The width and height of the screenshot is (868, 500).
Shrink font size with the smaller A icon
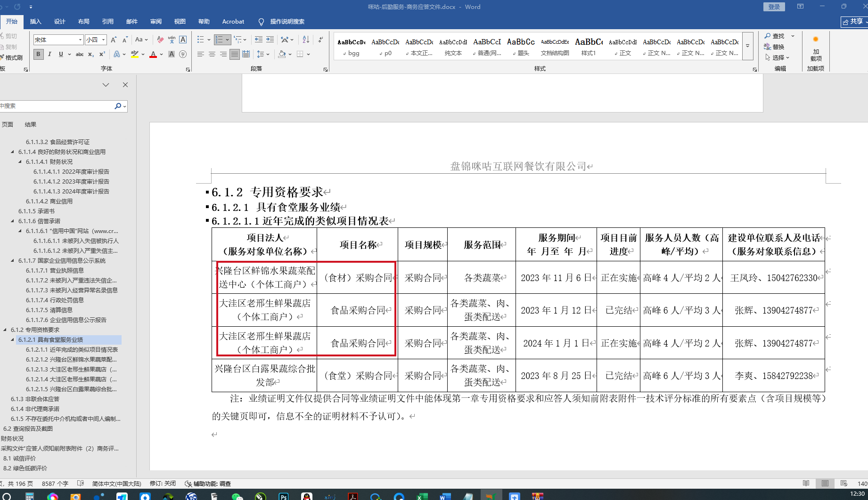(x=125, y=40)
